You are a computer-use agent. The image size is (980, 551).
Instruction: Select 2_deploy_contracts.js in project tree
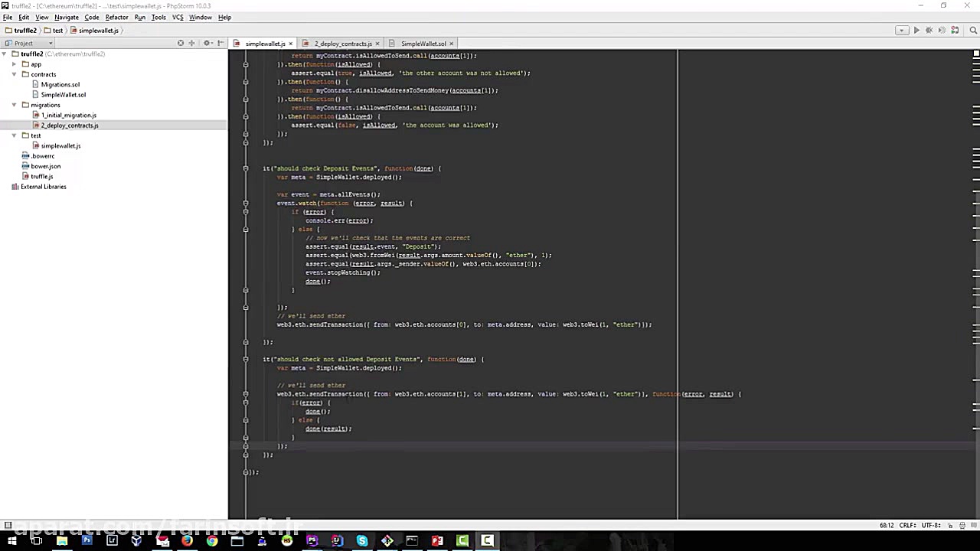(70, 126)
